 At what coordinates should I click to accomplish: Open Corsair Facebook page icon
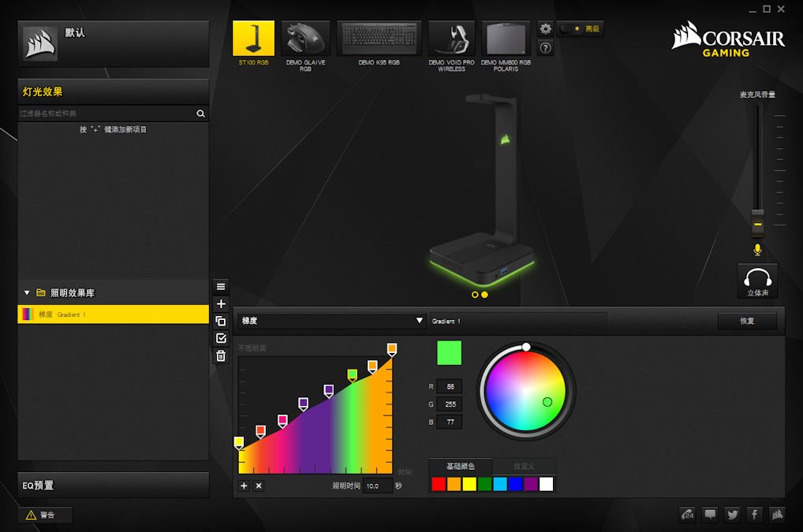[x=755, y=514]
